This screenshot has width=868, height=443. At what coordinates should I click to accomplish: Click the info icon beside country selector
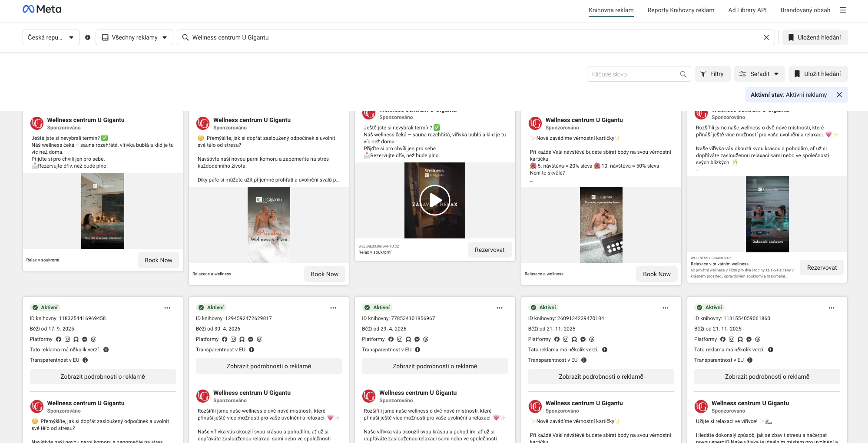click(x=88, y=37)
